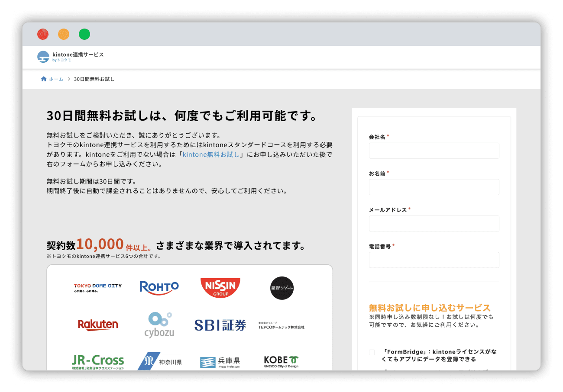This screenshot has width=563, height=392.
Task: Click the cybozu logo
Action: [x=159, y=325]
